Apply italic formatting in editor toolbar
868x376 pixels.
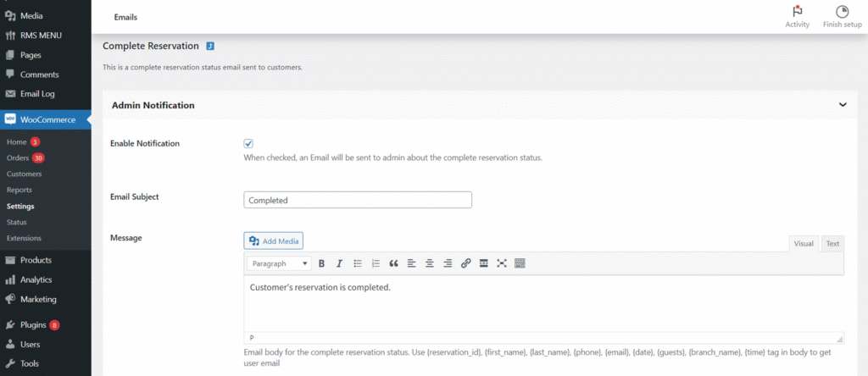point(339,263)
